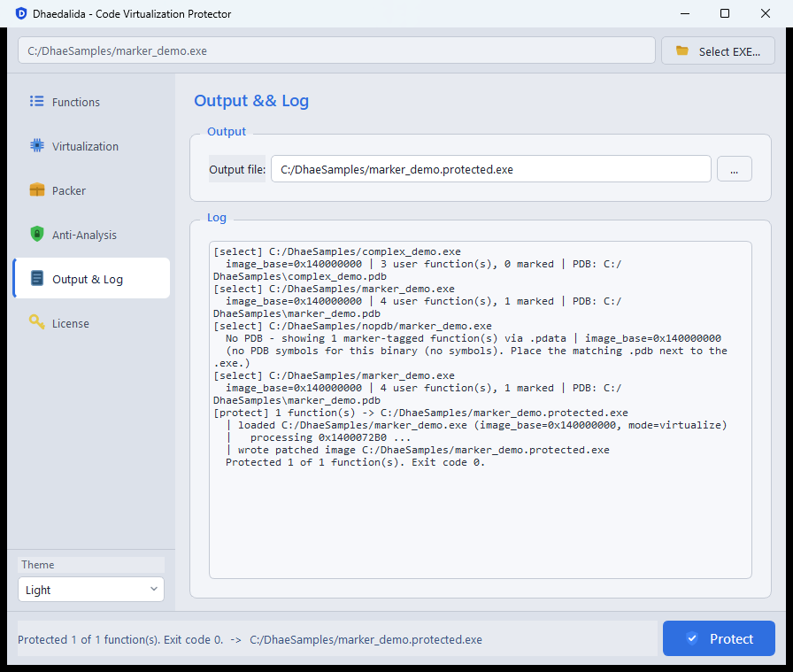Image resolution: width=793 pixels, height=672 pixels.
Task: Click the window title text
Action: coord(132,14)
